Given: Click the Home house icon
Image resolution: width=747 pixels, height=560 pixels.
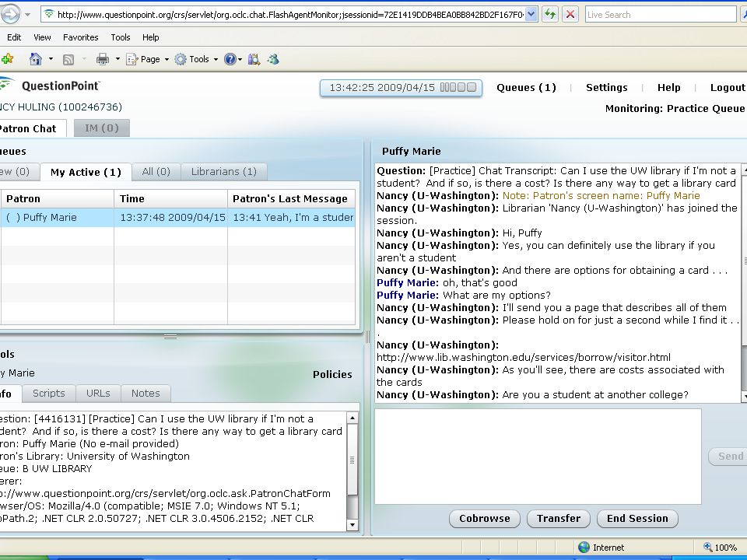Looking at the screenshot, I should point(36,59).
